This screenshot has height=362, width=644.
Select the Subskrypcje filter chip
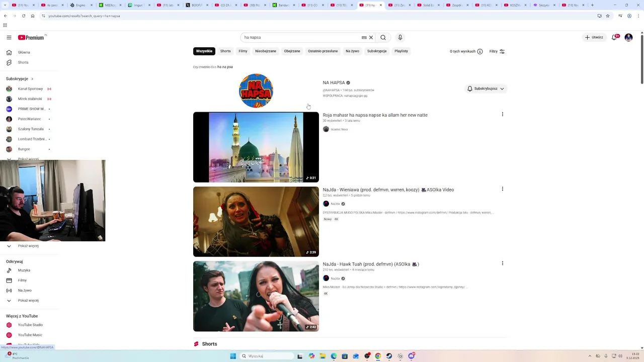tap(377, 51)
